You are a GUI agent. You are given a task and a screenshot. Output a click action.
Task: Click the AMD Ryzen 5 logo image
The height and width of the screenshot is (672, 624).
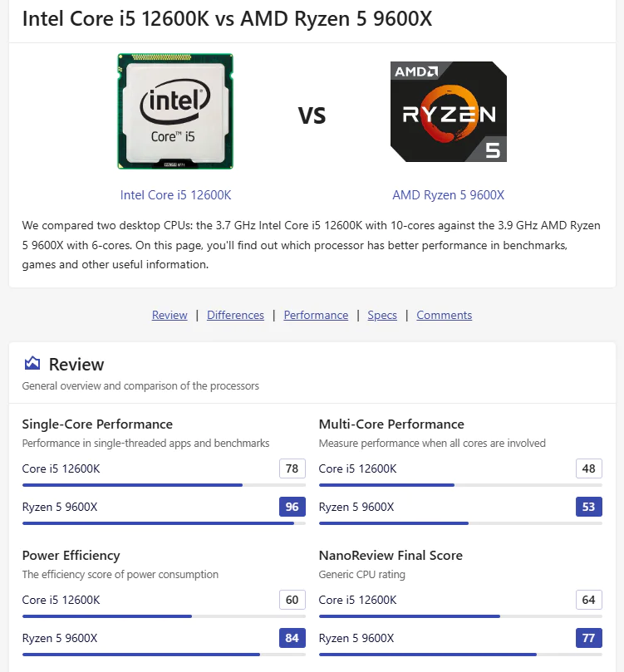(x=449, y=112)
